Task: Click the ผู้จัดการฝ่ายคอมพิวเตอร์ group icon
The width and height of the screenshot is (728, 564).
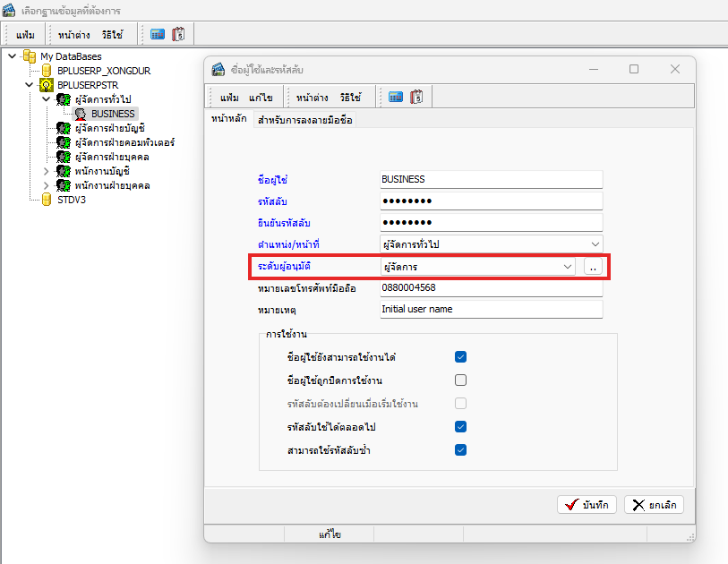Action: pyautogui.click(x=64, y=142)
